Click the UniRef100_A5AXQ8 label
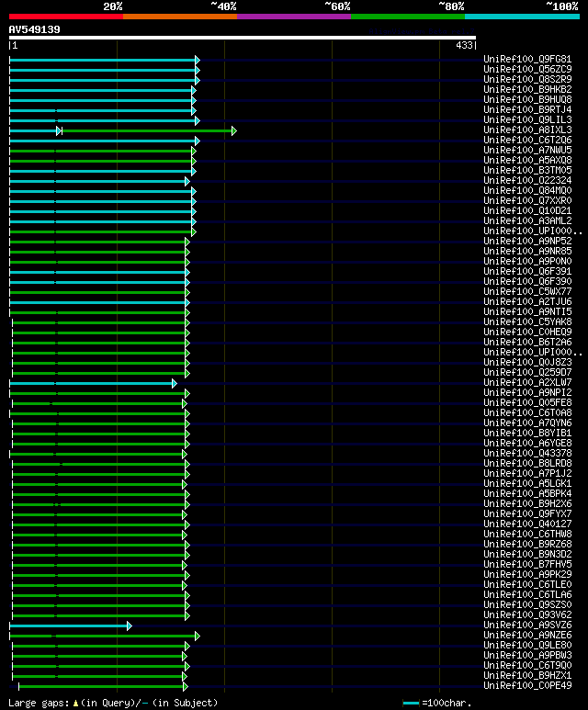Viewport: 588px width, 710px height. tap(527, 161)
